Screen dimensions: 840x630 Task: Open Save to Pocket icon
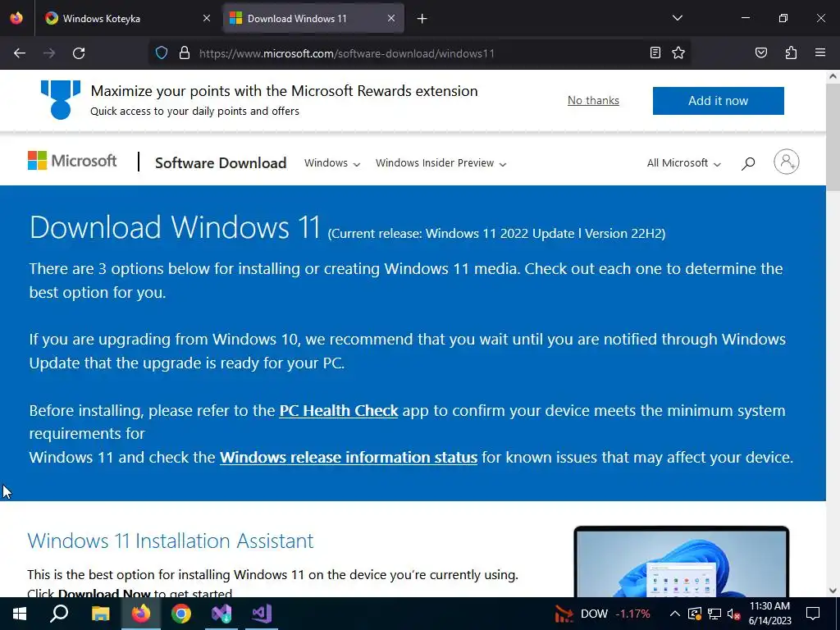(x=760, y=52)
